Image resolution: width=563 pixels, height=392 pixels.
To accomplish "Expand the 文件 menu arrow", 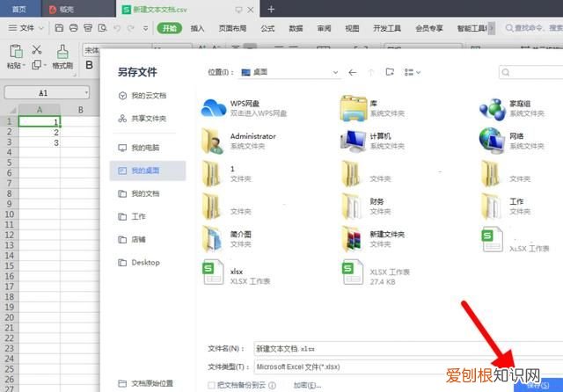I will coord(41,28).
